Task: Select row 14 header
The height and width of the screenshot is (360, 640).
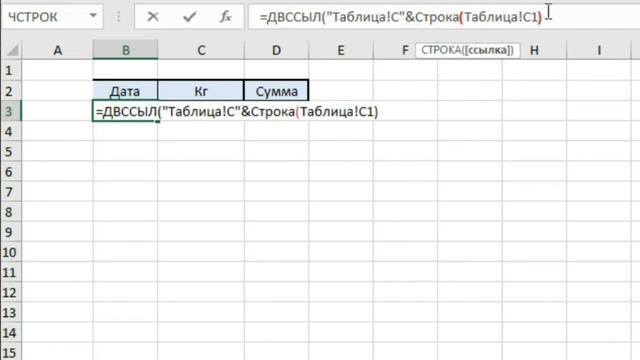Action: (11, 333)
